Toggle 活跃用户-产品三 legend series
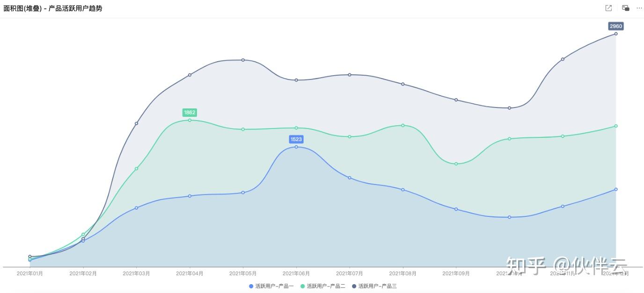644x293 pixels. 374,286
